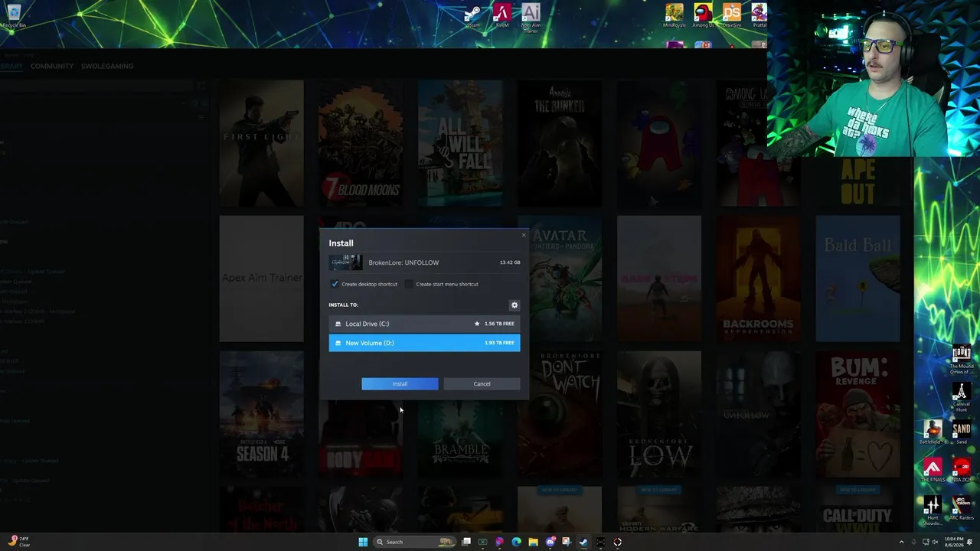Enable Create start menu shortcut checkbox
The image size is (980, 551).
click(x=409, y=284)
